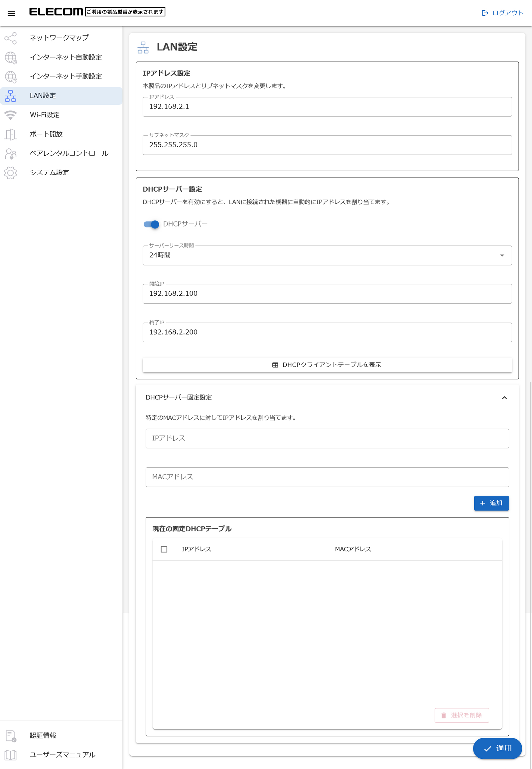Show the DHCP client table
Image resolution: width=532 pixels, height=769 pixels.
(327, 365)
